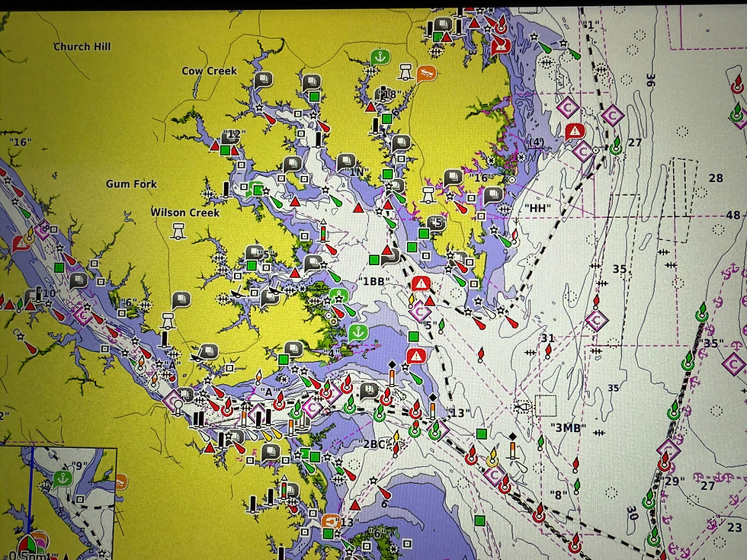
Task: Select the magenta C diamond above depth 27 by the green buoy
Action: tap(613, 115)
